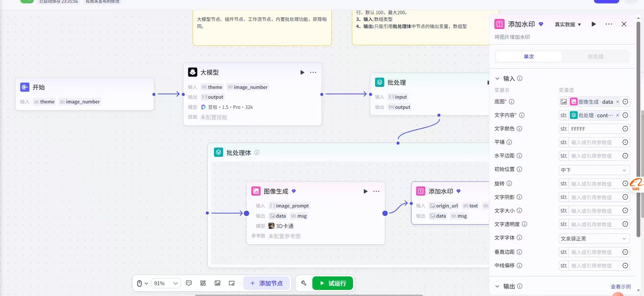
Task: Click the wrench debug icon
Action: tap(304, 283)
